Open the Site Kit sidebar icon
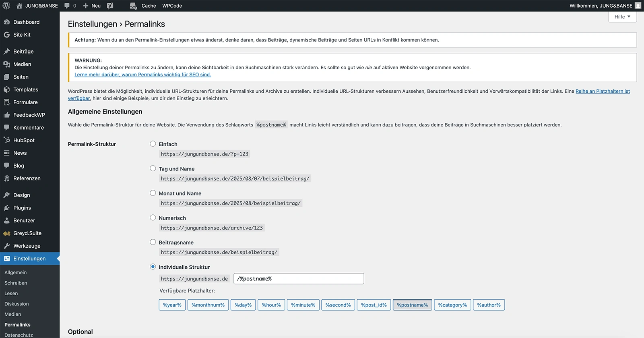Screen dimensions: 644x338 (7, 35)
